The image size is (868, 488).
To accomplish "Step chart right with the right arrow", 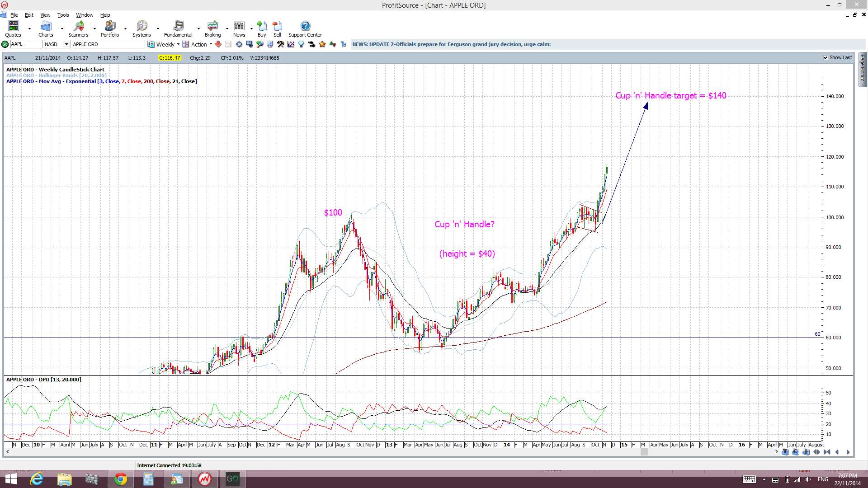I will point(848,452).
